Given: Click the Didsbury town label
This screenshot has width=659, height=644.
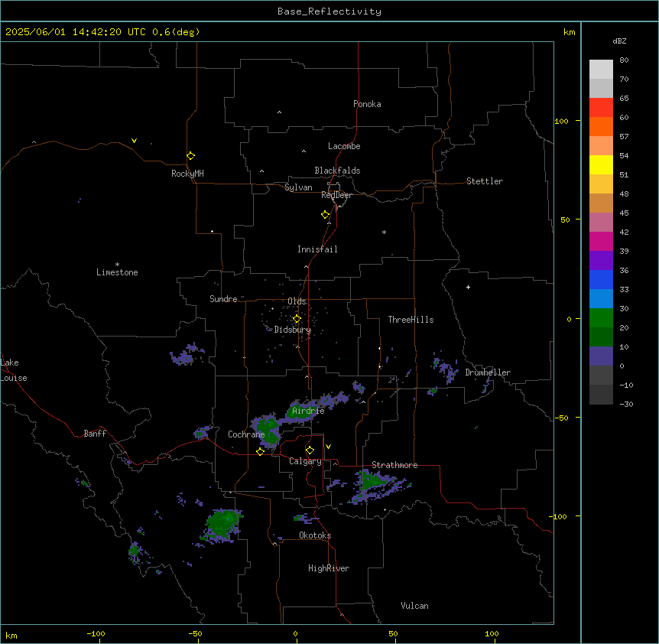Looking at the screenshot, I should tap(293, 330).
